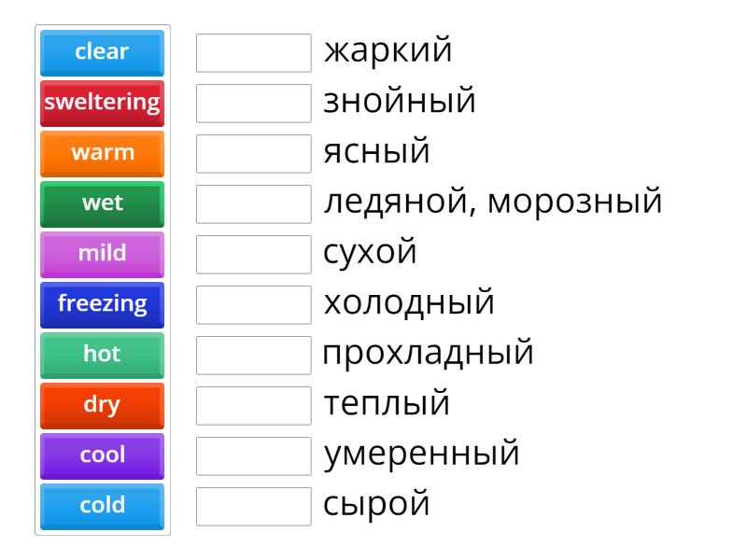Choose the 'mild' tile

click(x=102, y=254)
